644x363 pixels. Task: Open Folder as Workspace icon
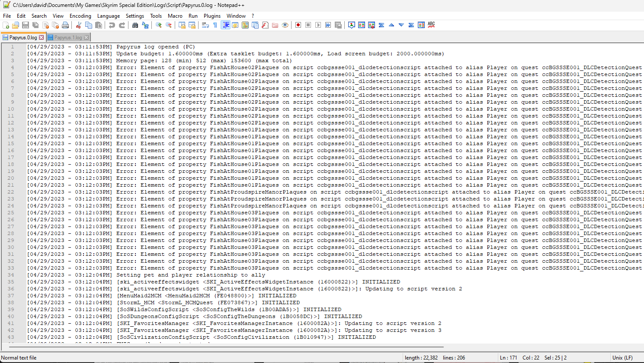(275, 25)
